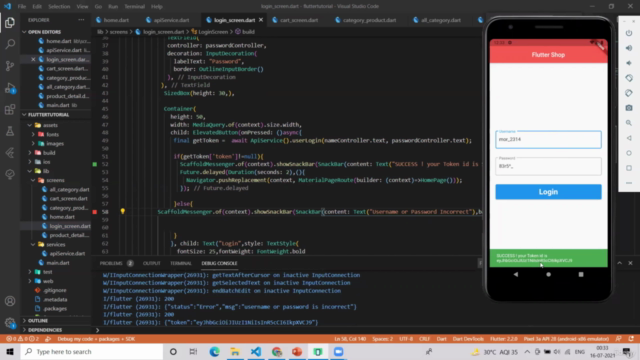Image resolution: width=640 pixels, height=360 pixels.
Task: Click the emulator power button
Action: [x=629, y=33]
